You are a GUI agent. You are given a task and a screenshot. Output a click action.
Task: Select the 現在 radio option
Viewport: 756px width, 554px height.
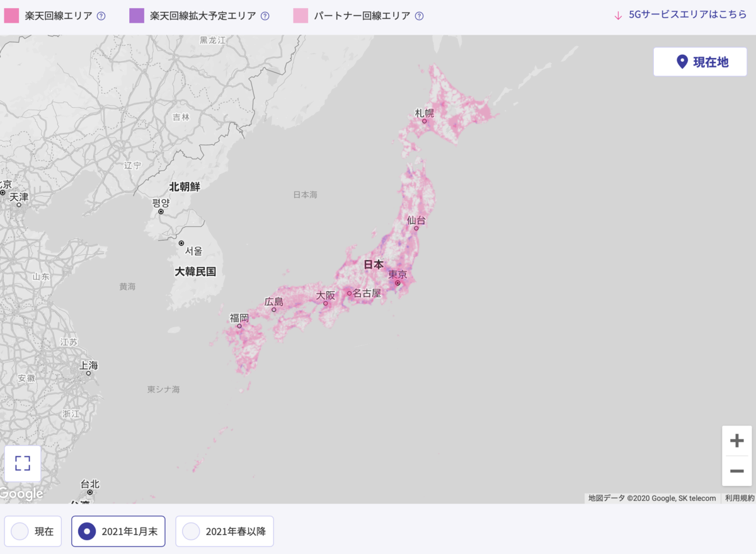pos(33,531)
